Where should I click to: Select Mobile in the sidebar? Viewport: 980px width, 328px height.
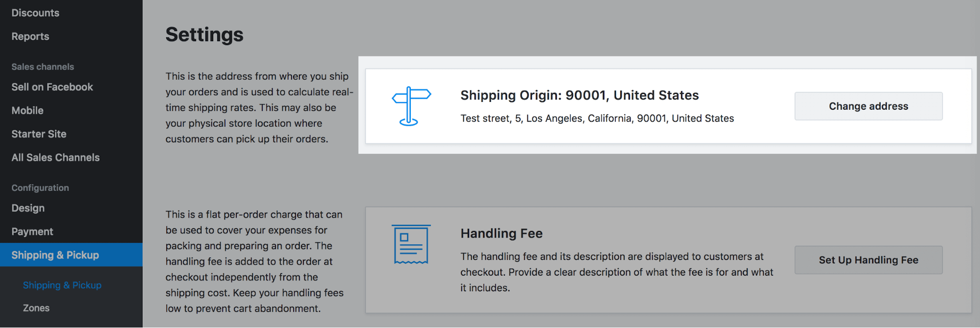(x=27, y=111)
